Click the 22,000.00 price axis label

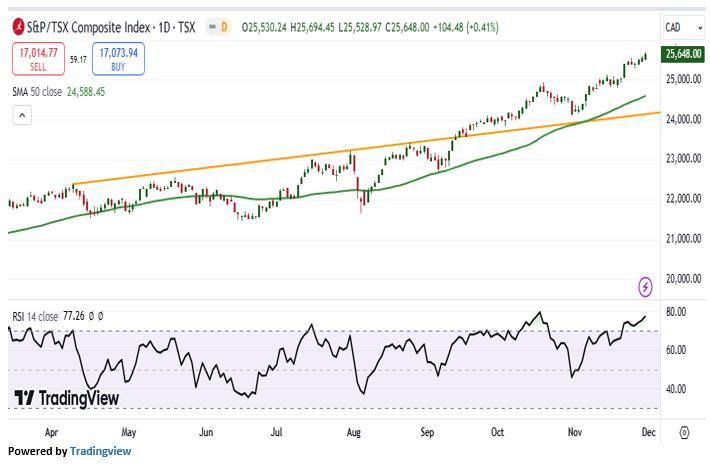tap(684, 199)
